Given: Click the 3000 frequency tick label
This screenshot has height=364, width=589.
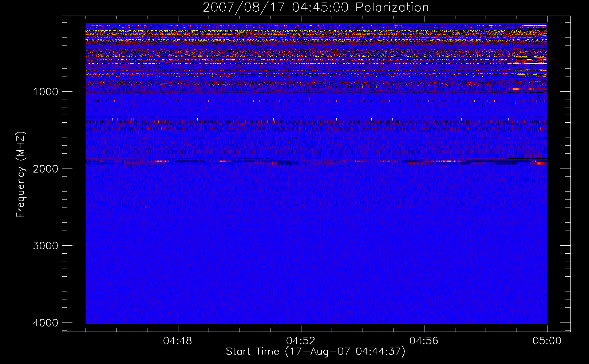Looking at the screenshot, I should 46,246.
